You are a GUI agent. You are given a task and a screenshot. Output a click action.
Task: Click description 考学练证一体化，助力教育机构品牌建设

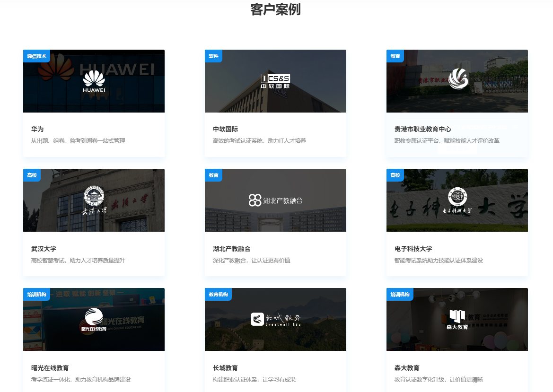(x=80, y=379)
